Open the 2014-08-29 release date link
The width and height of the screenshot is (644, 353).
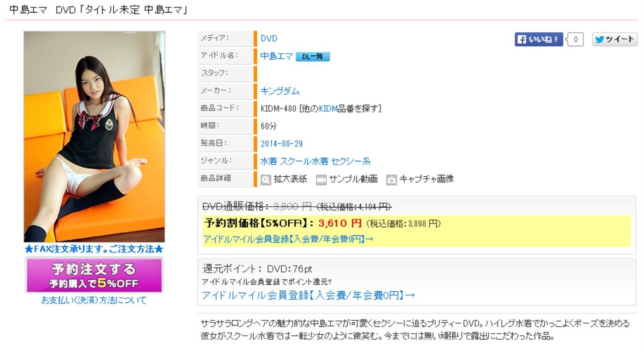point(282,144)
